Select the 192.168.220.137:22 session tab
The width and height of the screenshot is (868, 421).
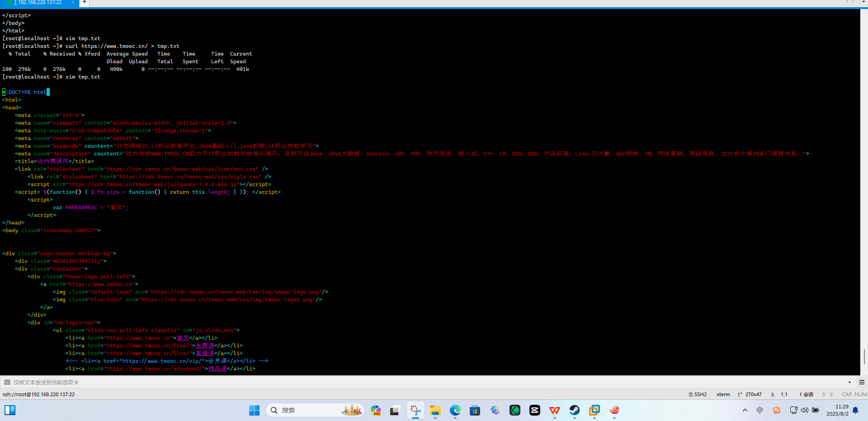tap(39, 3)
